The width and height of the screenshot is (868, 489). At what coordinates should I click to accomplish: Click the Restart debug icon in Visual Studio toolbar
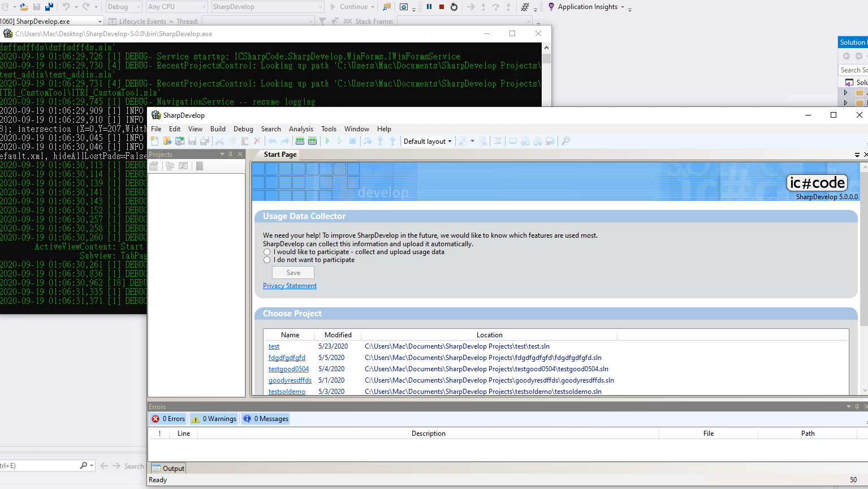click(454, 7)
